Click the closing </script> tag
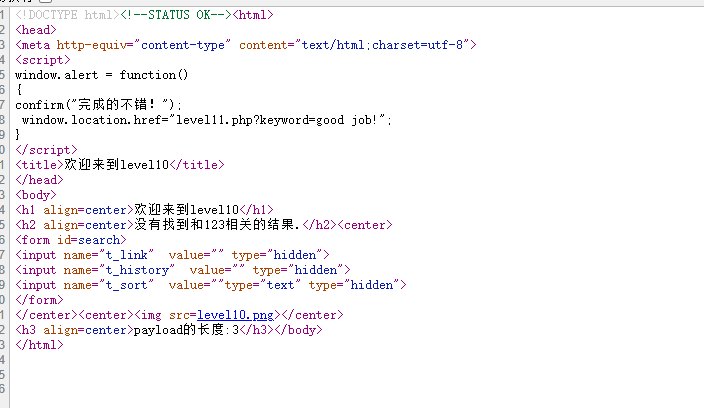The width and height of the screenshot is (704, 408). coord(46,150)
